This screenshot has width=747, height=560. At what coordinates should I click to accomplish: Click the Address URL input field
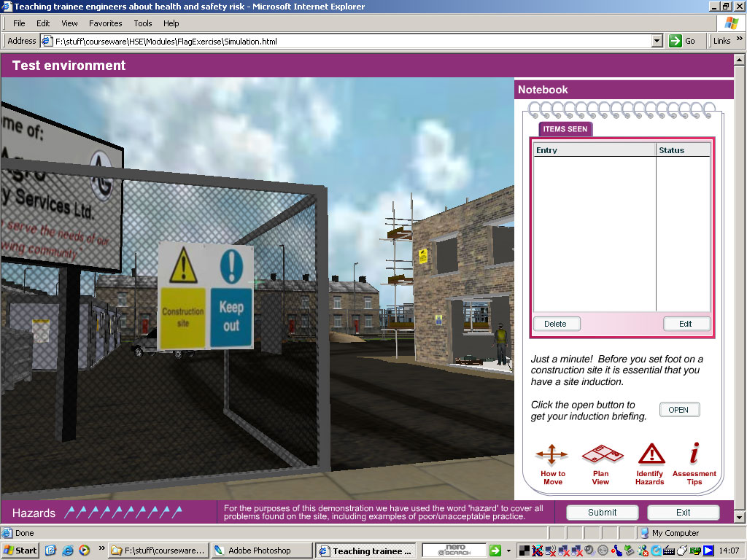(x=350, y=41)
